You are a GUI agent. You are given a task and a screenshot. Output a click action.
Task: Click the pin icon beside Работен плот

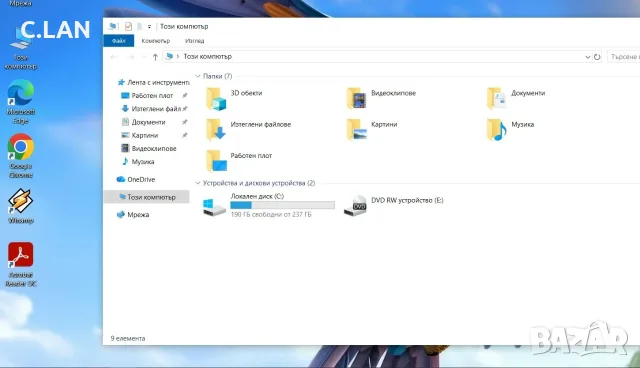tap(184, 95)
